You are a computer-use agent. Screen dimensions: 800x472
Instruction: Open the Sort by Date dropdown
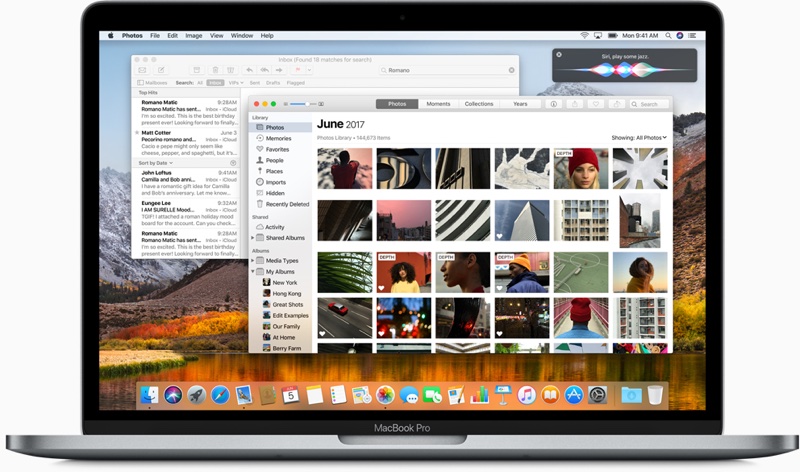(155, 162)
